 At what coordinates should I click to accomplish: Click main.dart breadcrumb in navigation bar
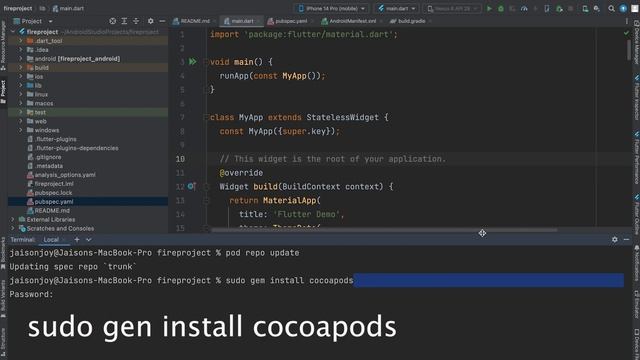68,9
